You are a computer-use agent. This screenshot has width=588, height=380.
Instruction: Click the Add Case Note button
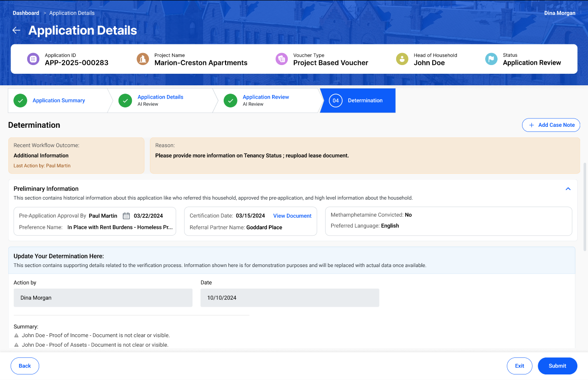[x=551, y=125]
